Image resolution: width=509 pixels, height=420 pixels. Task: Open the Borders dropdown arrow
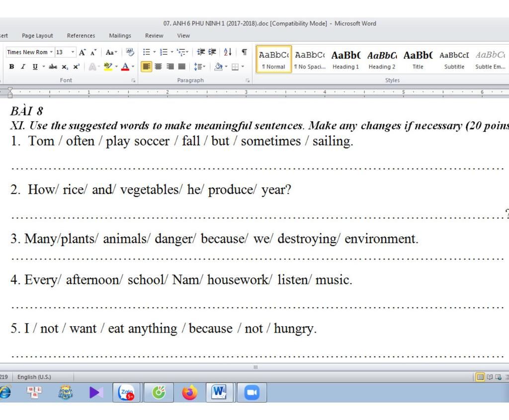243,67
